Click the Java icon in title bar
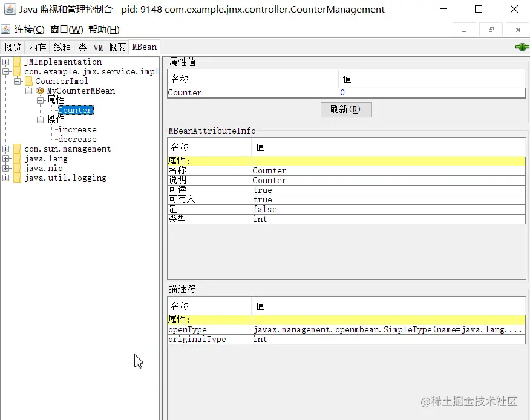530x420 pixels. click(10, 9)
